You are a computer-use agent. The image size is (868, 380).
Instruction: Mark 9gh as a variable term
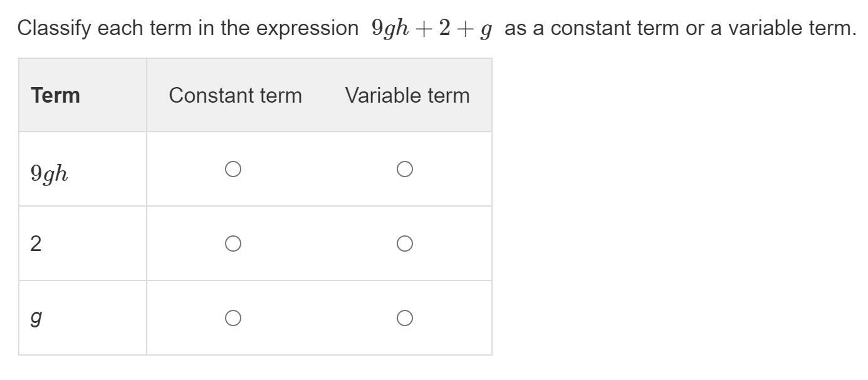[404, 169]
